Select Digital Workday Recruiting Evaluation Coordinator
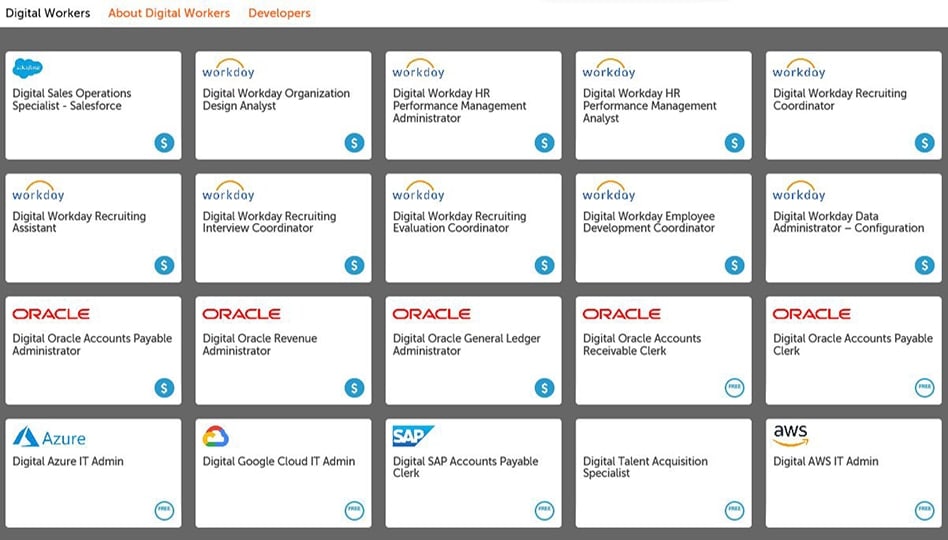This screenshot has width=948, height=540. [459, 222]
